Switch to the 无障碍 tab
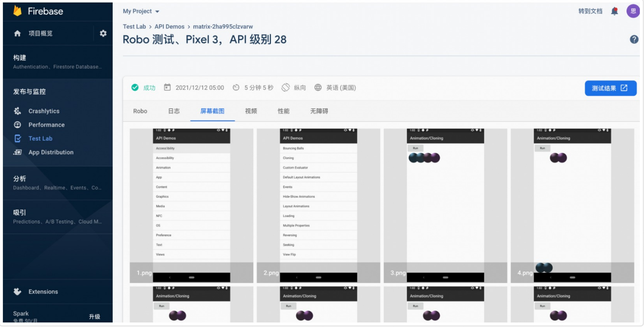The width and height of the screenshot is (644, 327). [319, 111]
